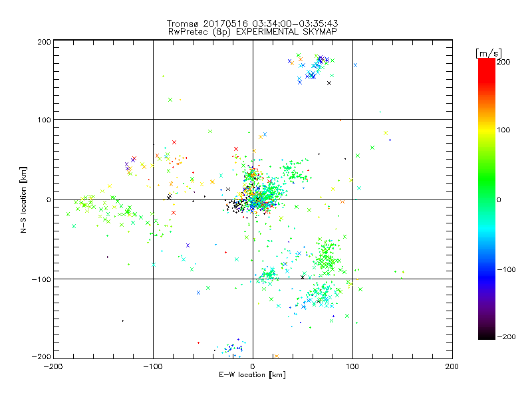Click the 'E-W location [km]' axis label

pos(253,375)
